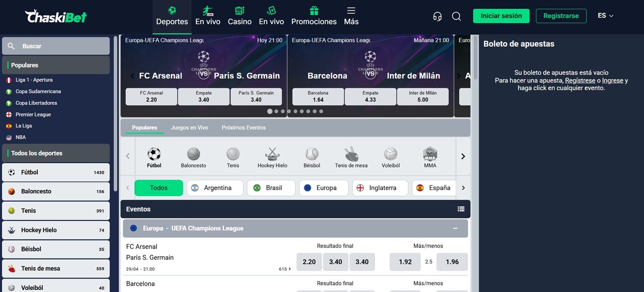Open Baloncesto sport with 156 events
644x292 pixels.
point(56,192)
